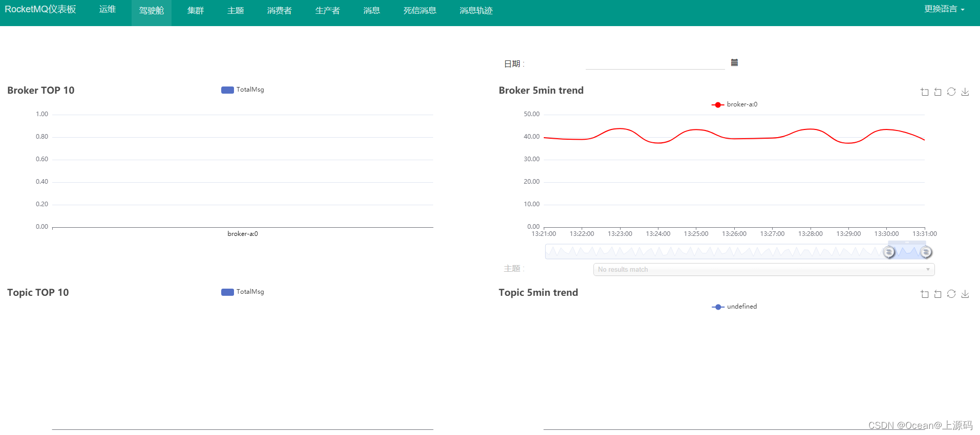980x435 pixels.
Task: Open the 集群 cluster tab
Action: coord(196,10)
